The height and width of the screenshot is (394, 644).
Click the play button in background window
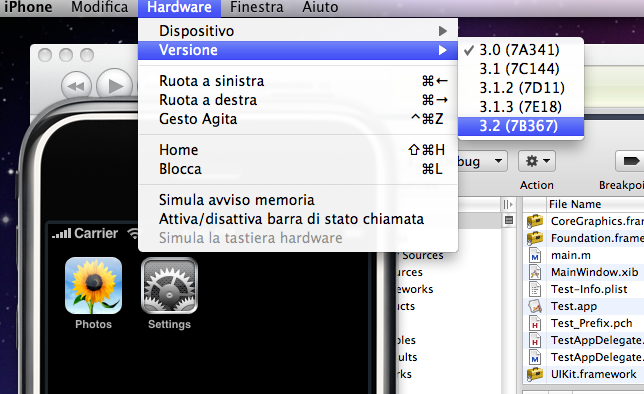[115, 85]
